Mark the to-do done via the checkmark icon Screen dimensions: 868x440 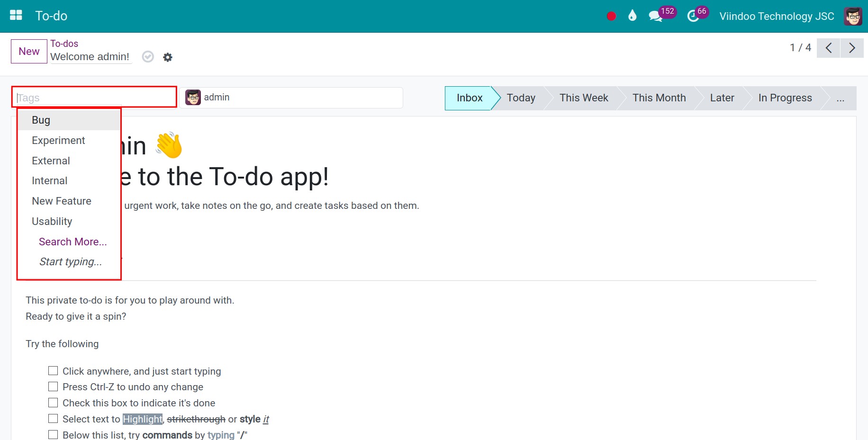[147, 56]
